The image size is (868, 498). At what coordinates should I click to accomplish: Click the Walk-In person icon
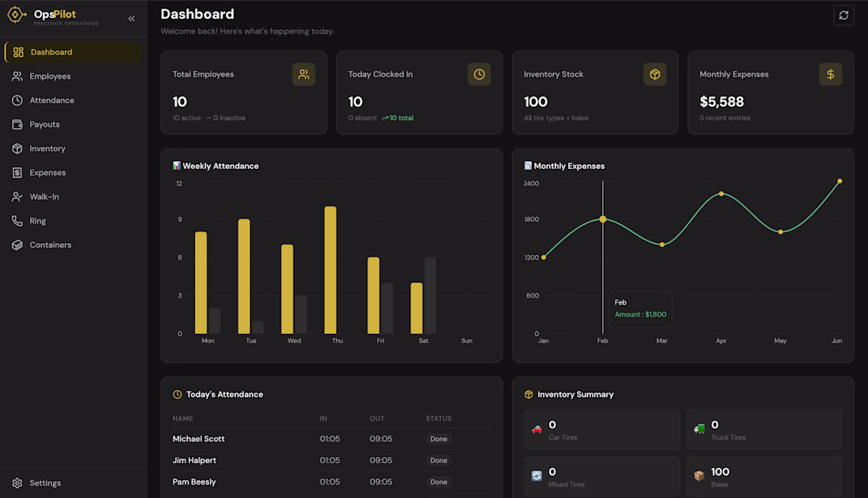(x=17, y=197)
